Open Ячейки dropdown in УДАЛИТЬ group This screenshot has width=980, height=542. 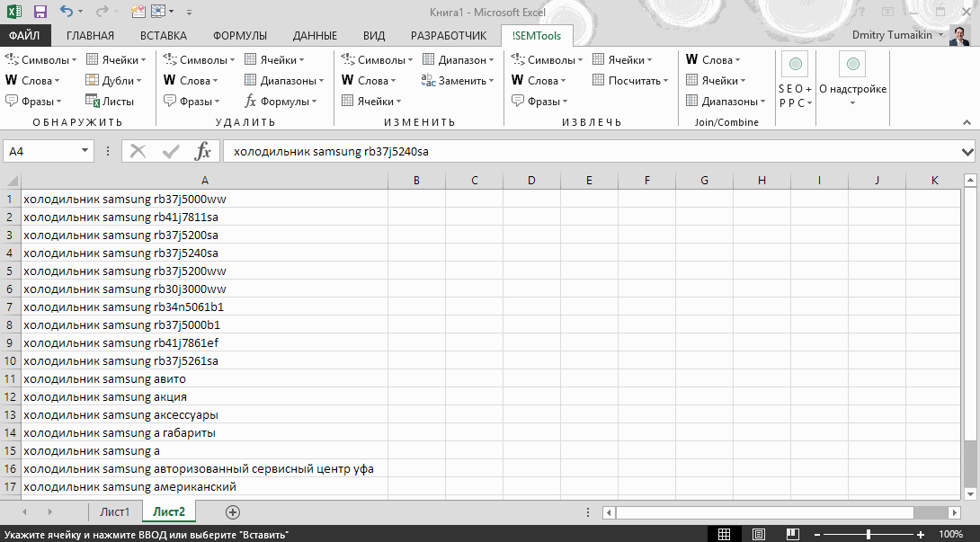pos(274,60)
